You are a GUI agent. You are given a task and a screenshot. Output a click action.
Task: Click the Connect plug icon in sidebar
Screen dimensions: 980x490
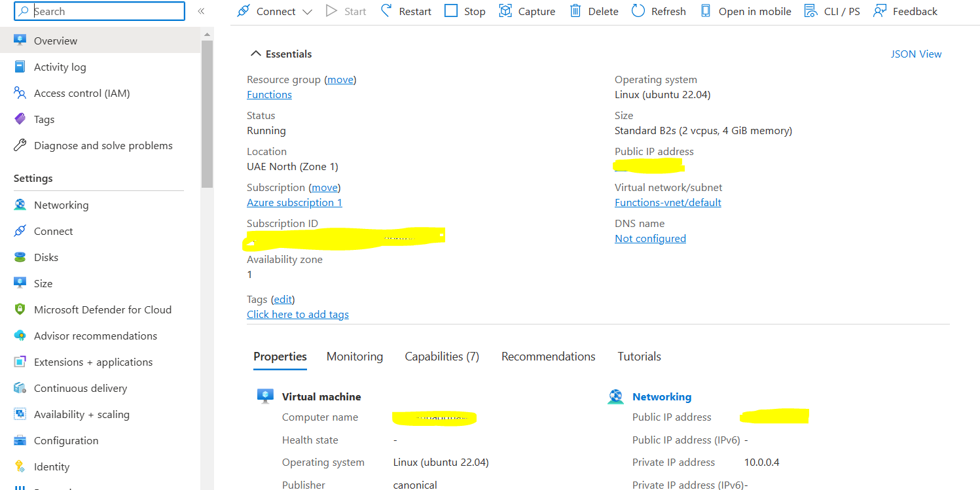(x=20, y=231)
